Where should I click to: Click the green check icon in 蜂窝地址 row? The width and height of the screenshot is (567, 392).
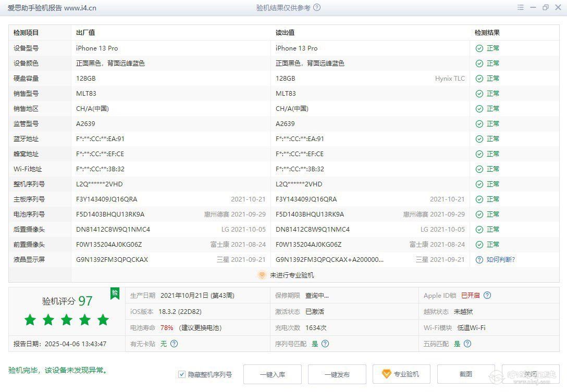[x=479, y=154]
